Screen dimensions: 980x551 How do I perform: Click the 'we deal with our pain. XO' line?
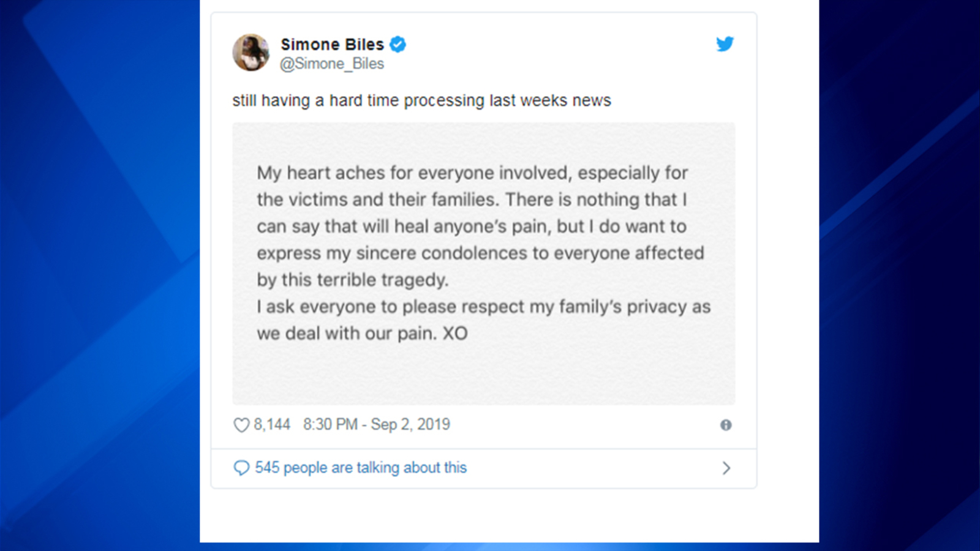[x=362, y=334]
